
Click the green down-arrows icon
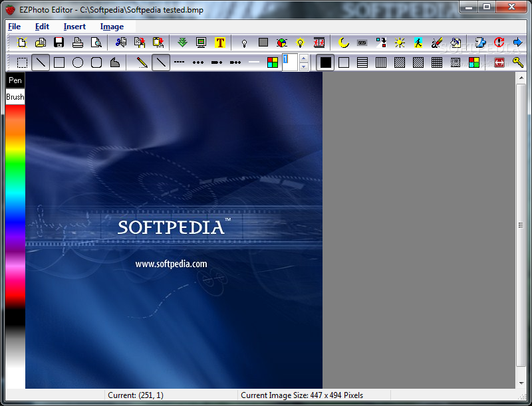[182, 43]
